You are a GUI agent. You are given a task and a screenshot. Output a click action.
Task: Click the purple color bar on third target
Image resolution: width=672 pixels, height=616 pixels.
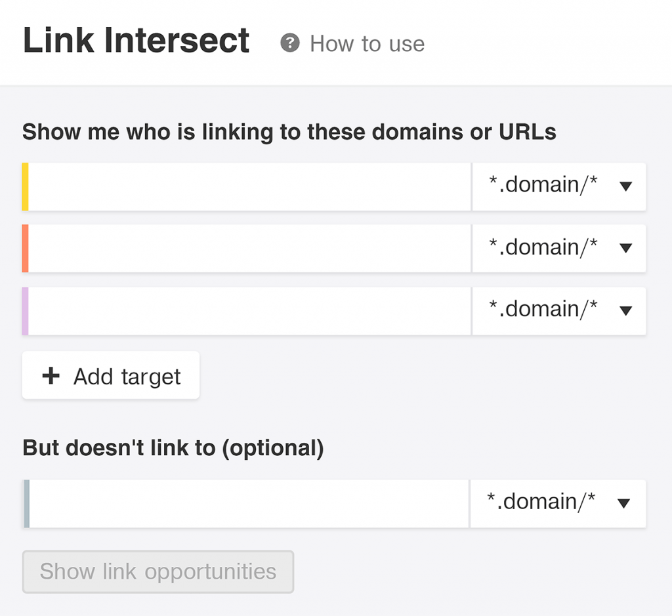tap(25, 311)
